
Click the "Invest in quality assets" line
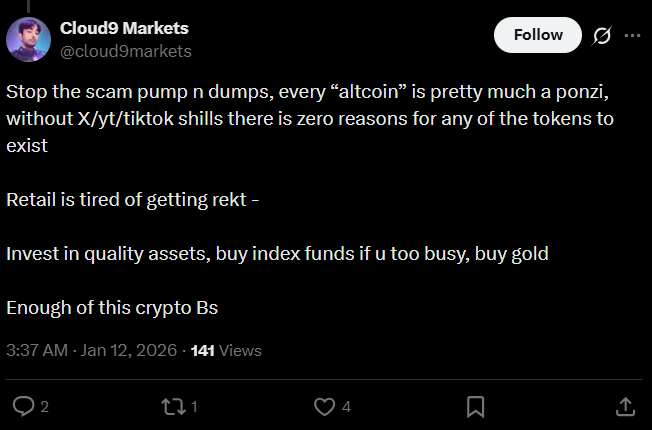(x=277, y=254)
